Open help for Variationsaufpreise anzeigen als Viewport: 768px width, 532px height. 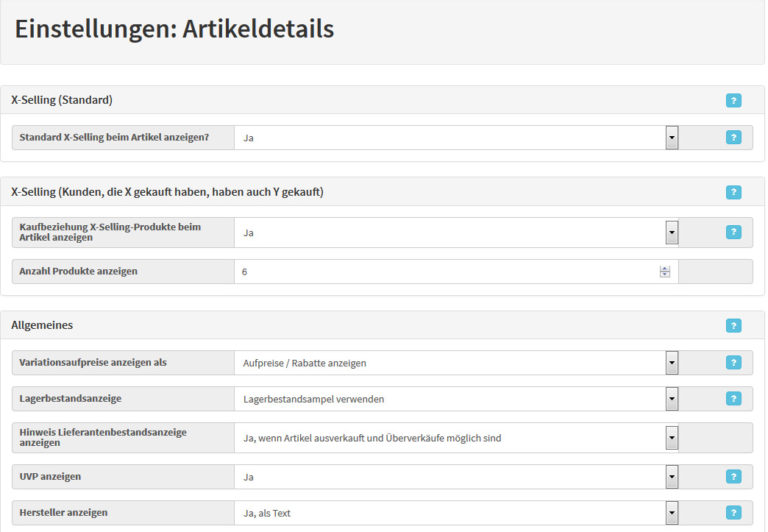point(733,362)
